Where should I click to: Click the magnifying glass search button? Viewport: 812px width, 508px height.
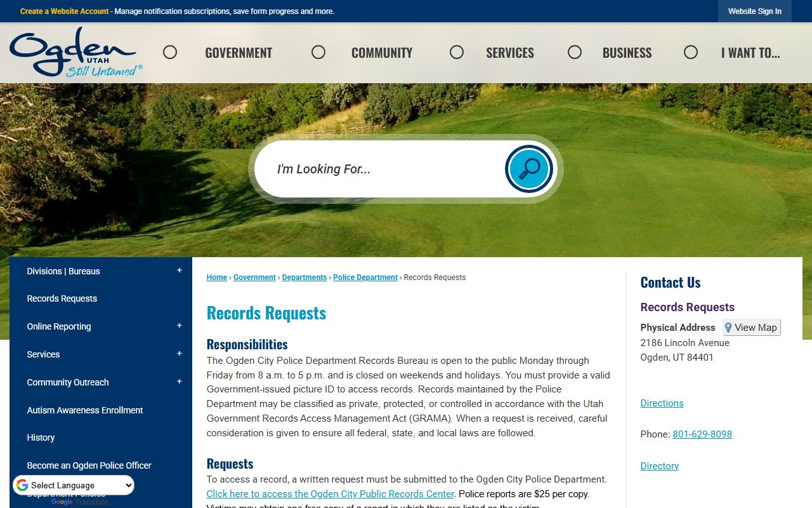click(529, 169)
